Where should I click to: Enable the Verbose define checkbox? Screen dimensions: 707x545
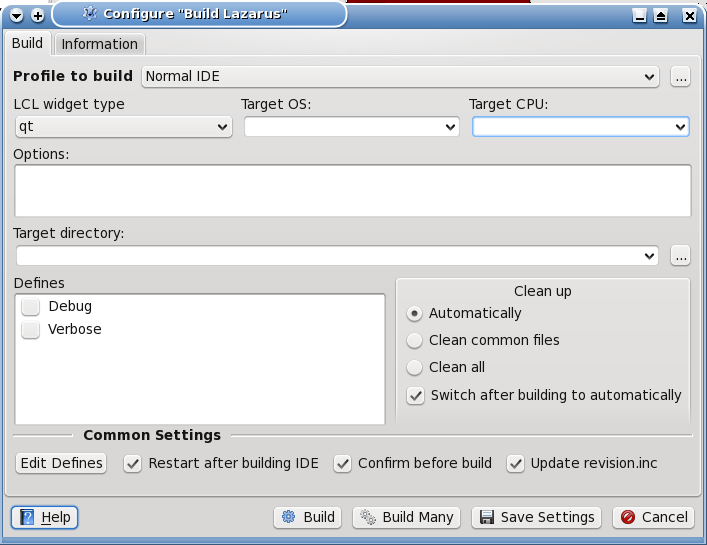coord(31,330)
